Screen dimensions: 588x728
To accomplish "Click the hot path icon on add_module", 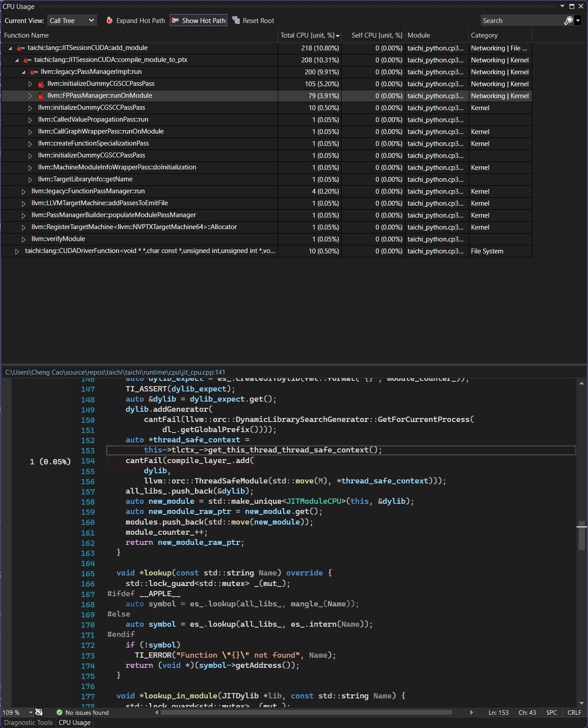I will tap(21, 48).
